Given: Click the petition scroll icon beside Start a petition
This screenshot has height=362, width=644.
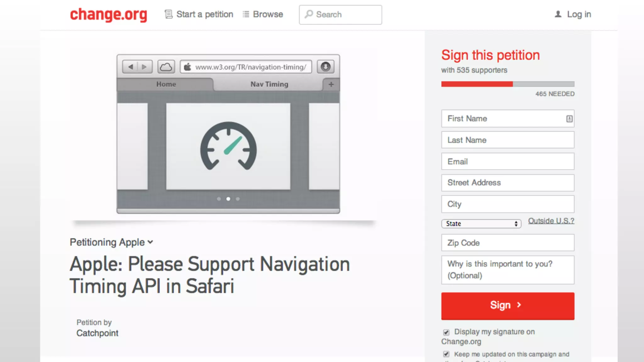Looking at the screenshot, I should [x=169, y=14].
